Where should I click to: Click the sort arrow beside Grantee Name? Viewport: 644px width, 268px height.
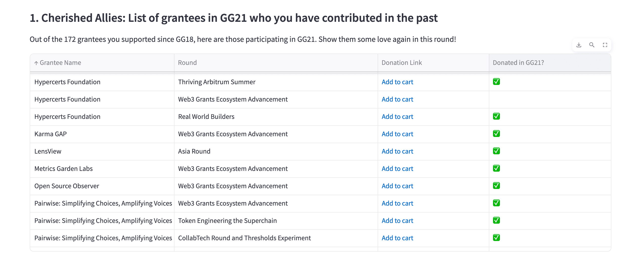click(36, 63)
